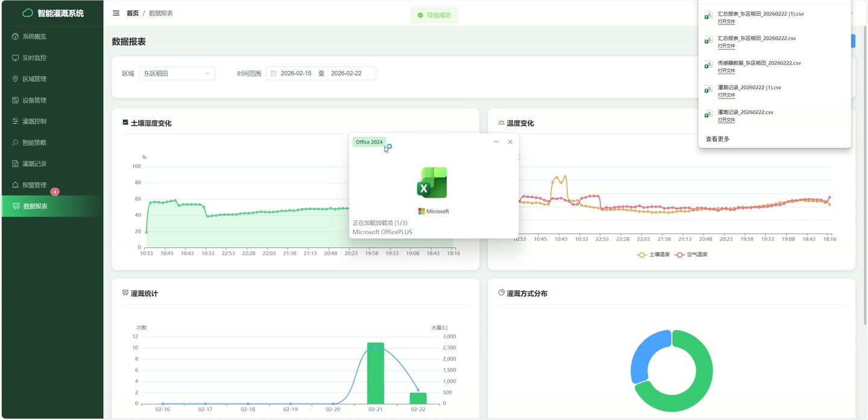This screenshot has height=420, width=868.
Task: Click the Excel logo on Office splash
Action: pyautogui.click(x=432, y=183)
